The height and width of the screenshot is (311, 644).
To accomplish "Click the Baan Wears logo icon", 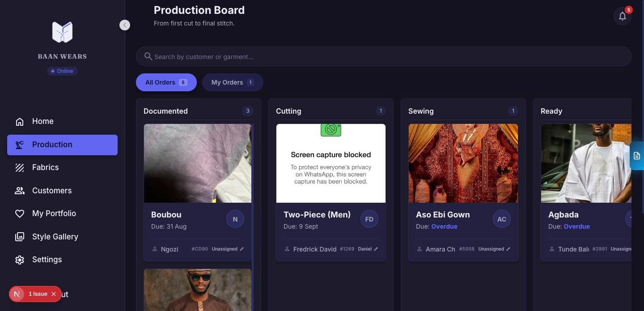I will (62, 32).
